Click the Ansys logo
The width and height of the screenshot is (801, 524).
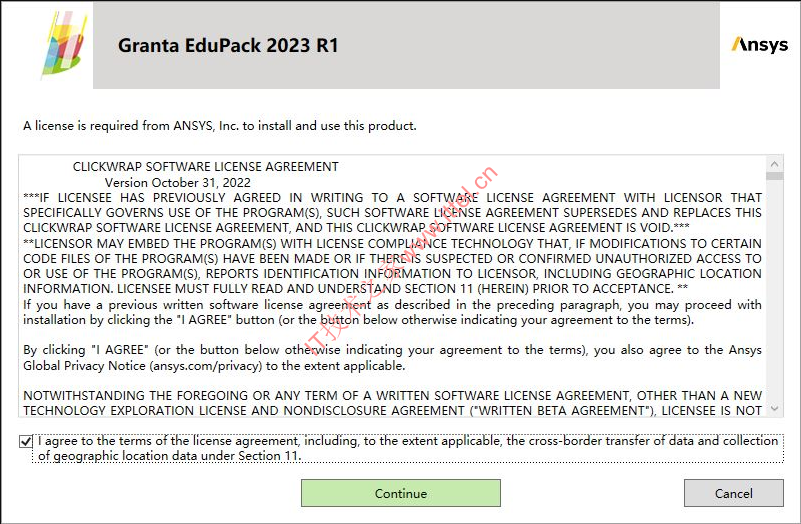click(x=760, y=45)
